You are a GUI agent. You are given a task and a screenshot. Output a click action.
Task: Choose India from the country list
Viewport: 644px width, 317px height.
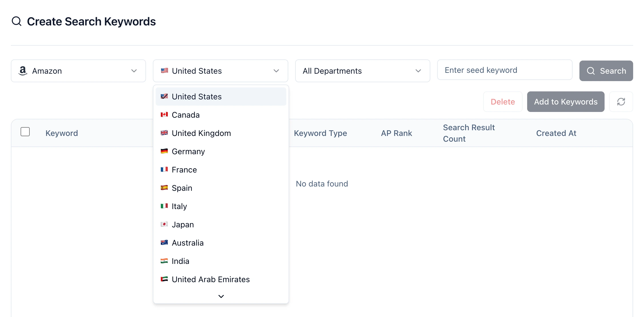[221, 261]
